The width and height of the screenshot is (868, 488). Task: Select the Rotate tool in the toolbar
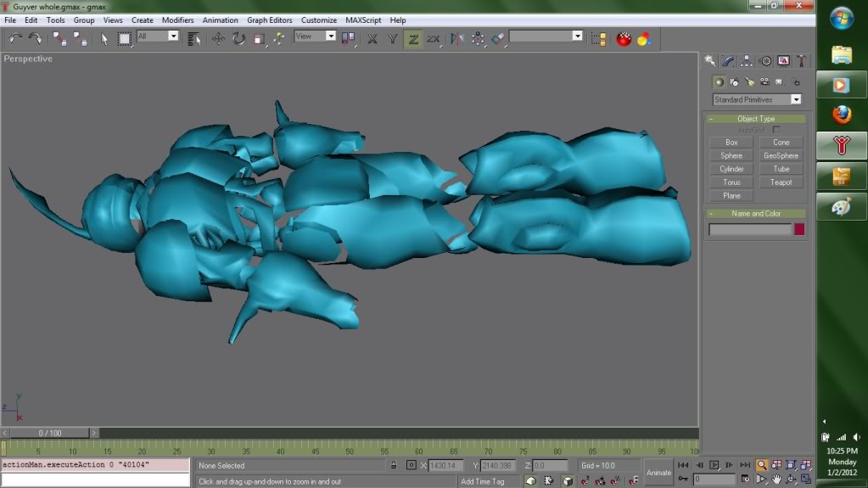[x=238, y=38]
